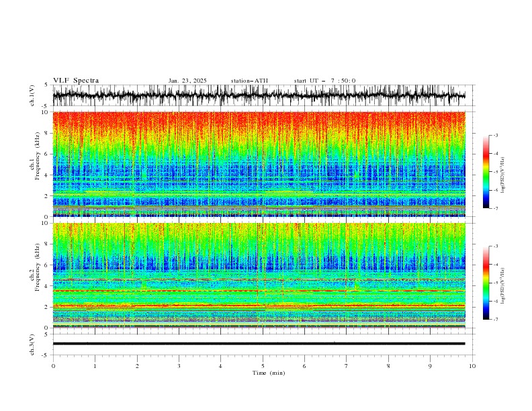Screen dimensions: 532x411
Task: Click the 'station=ATH' label
Action: pyautogui.click(x=249, y=81)
